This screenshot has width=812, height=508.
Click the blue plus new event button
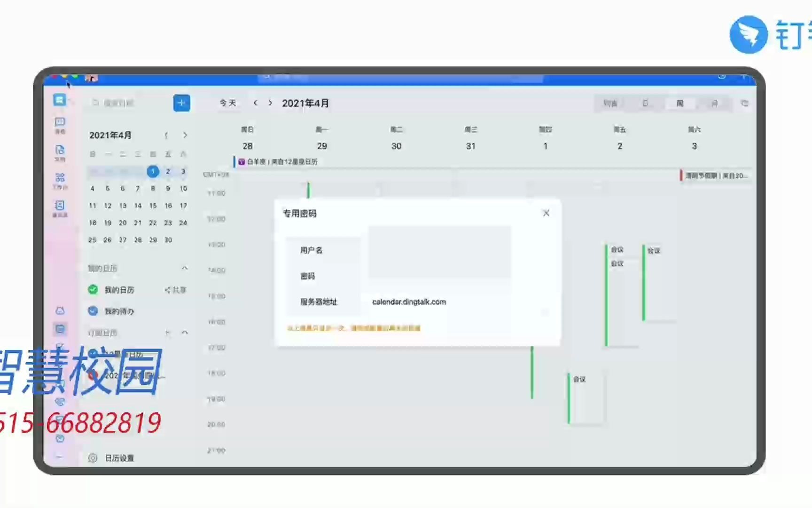pyautogui.click(x=181, y=103)
